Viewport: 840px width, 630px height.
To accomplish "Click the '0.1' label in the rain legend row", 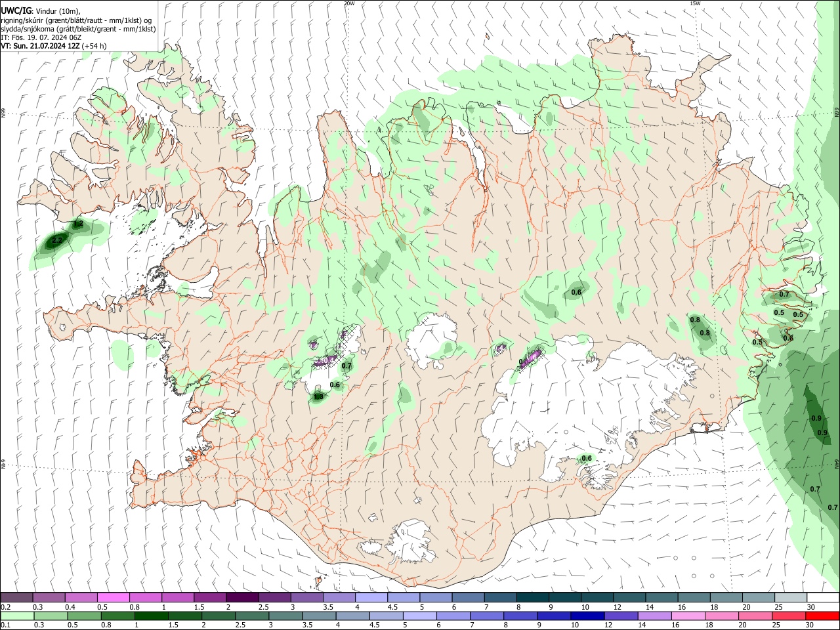I will [x=5, y=625].
